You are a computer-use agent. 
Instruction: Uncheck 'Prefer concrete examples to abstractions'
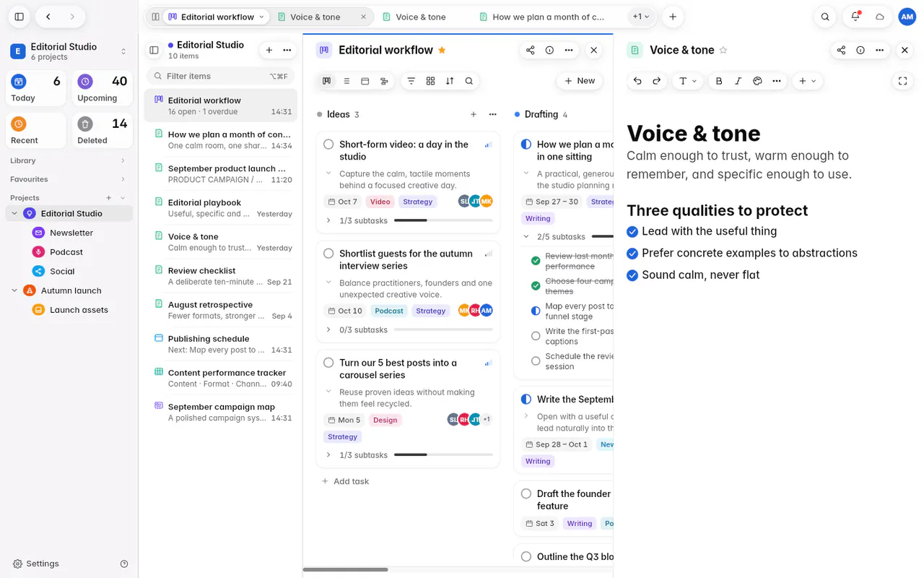[632, 253]
